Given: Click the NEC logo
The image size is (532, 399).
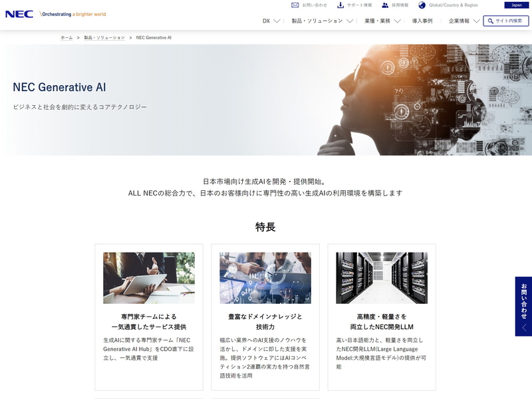Looking at the screenshot, I should 19,14.
